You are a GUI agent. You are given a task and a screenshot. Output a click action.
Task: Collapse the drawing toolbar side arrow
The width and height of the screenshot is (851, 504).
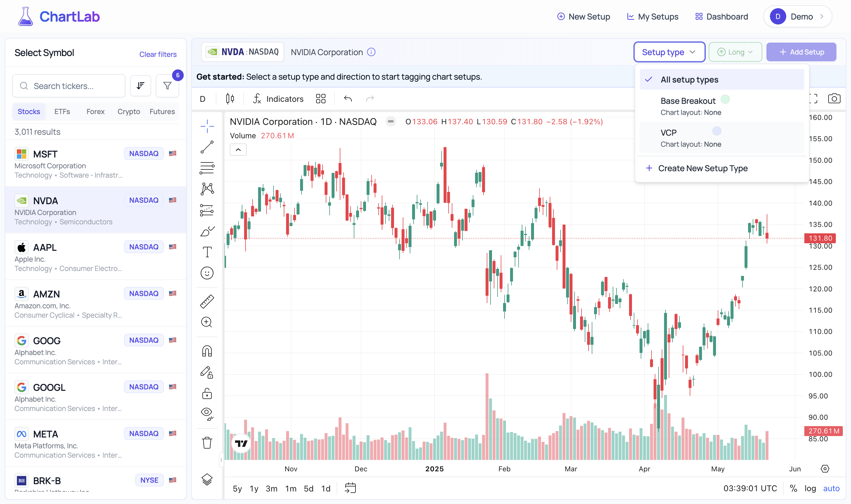pos(221,460)
